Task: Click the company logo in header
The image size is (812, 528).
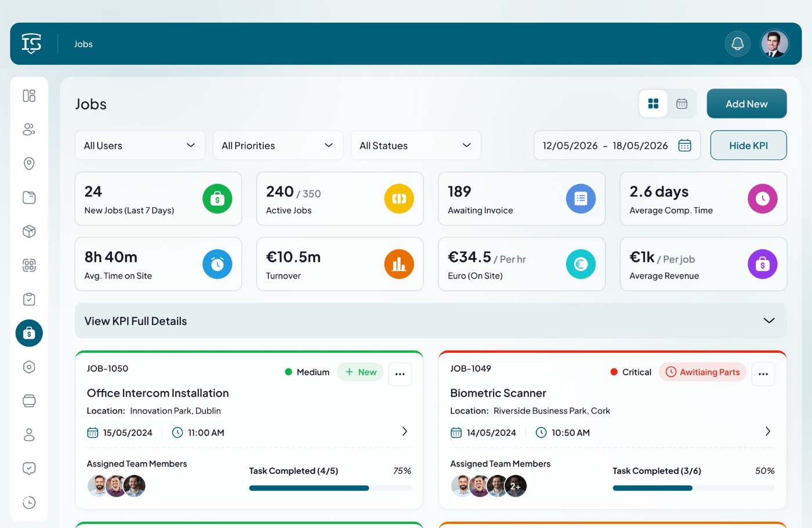Action: click(31, 44)
